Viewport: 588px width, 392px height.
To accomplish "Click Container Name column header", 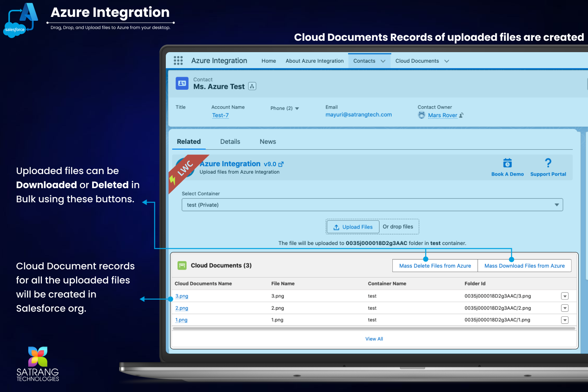I will (x=387, y=283).
